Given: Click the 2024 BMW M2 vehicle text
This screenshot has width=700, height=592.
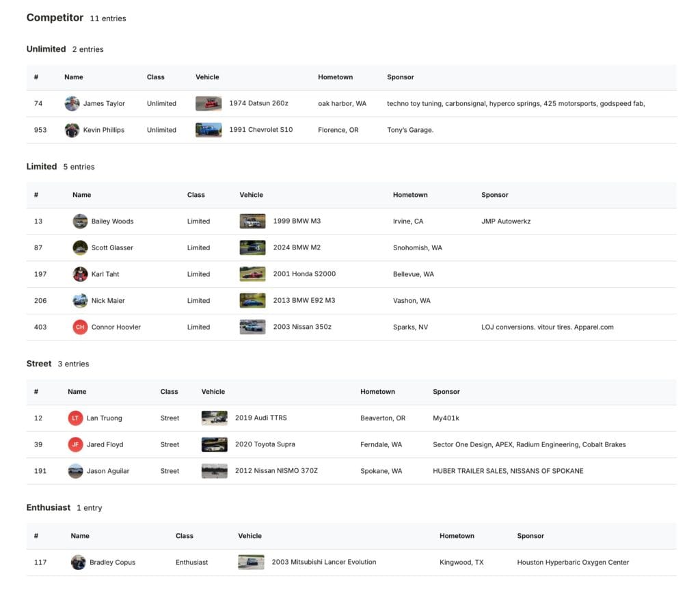Looking at the screenshot, I should pyautogui.click(x=297, y=247).
